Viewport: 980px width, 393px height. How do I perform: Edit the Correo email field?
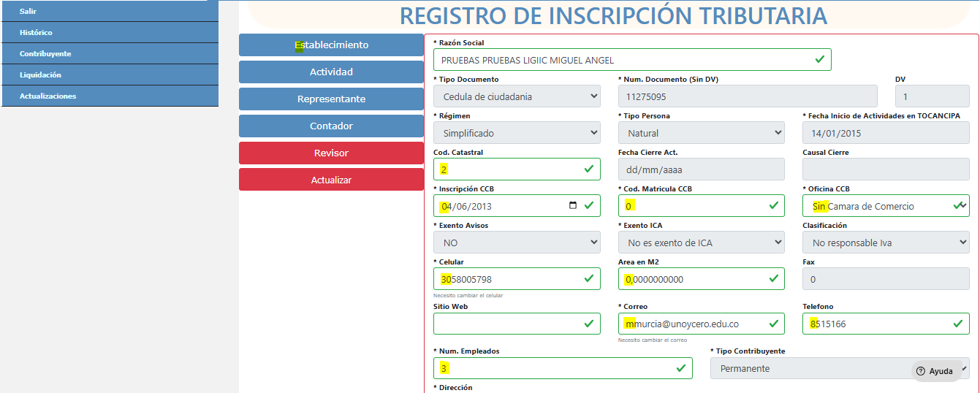click(x=702, y=324)
